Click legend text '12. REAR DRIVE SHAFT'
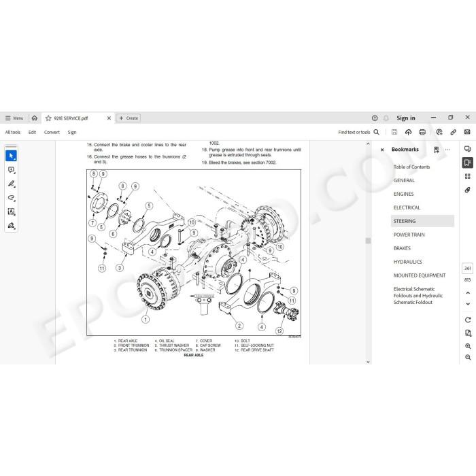476x476 pixels. [x=254, y=350]
